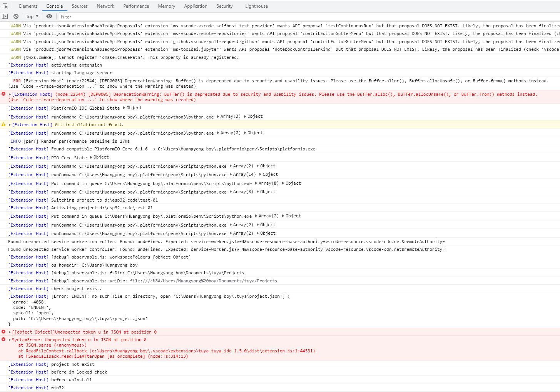Click 'Cannot register cmake.cmakePath' warning line
This screenshot has width=560, height=392.
125,57
